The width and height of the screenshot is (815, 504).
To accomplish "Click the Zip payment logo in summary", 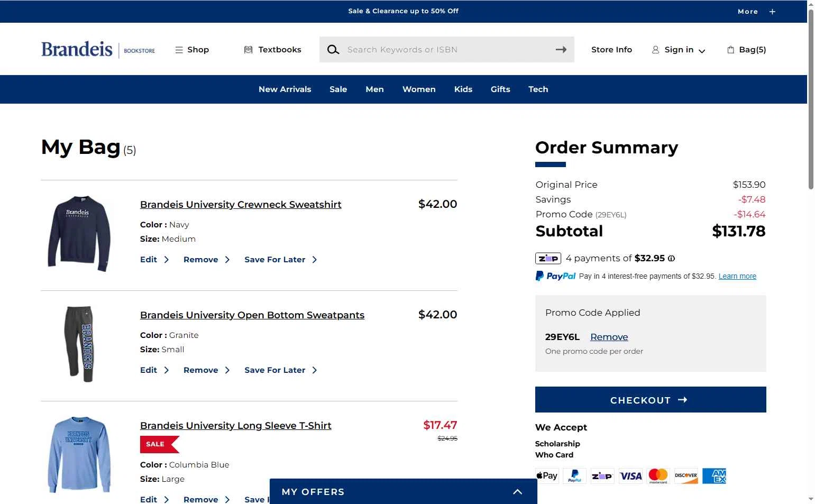I will click(x=548, y=259).
